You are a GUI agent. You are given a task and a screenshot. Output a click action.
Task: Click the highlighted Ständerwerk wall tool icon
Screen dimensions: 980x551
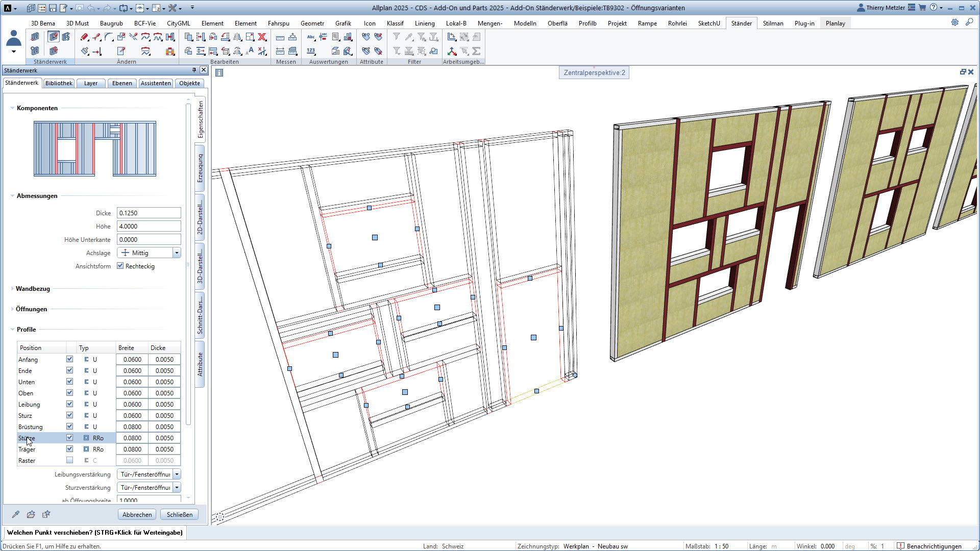click(53, 37)
